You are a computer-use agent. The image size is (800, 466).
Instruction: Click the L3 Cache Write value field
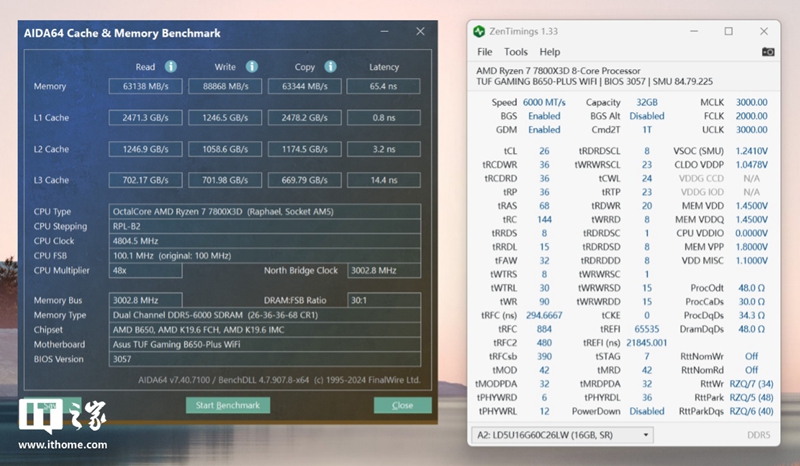pyautogui.click(x=225, y=181)
